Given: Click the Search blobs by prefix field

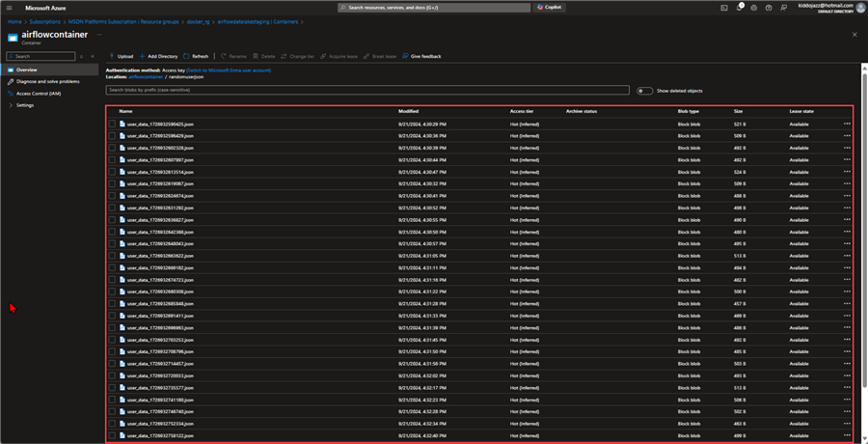Looking at the screenshot, I should click(x=366, y=90).
